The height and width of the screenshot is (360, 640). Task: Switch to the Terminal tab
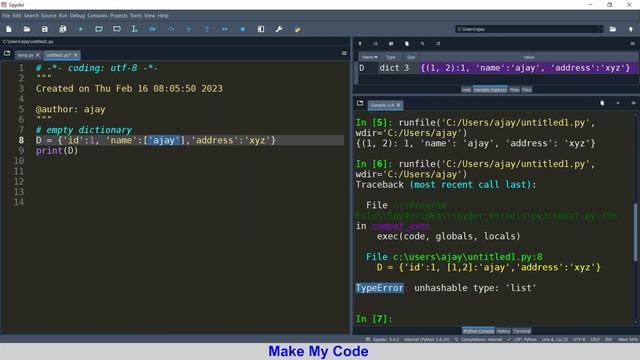(x=522, y=331)
